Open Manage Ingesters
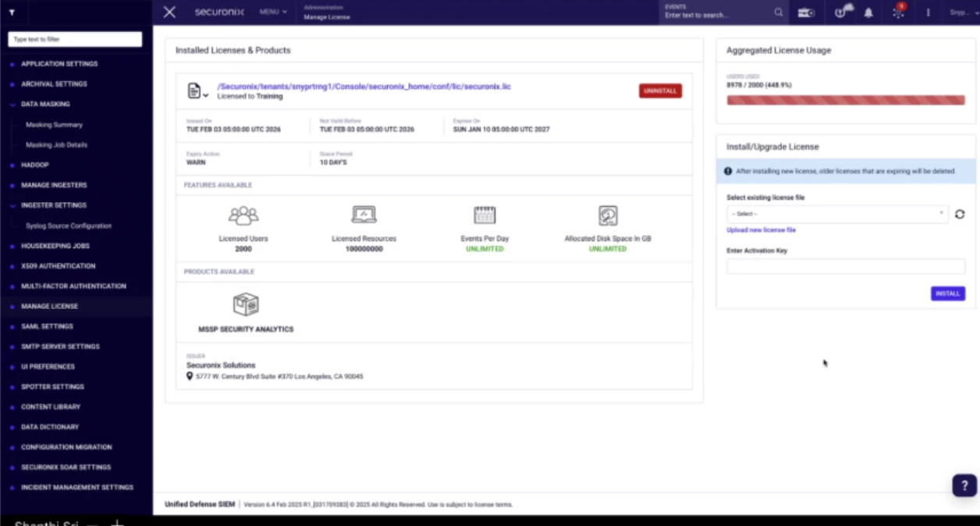The width and height of the screenshot is (980, 526). [54, 186]
